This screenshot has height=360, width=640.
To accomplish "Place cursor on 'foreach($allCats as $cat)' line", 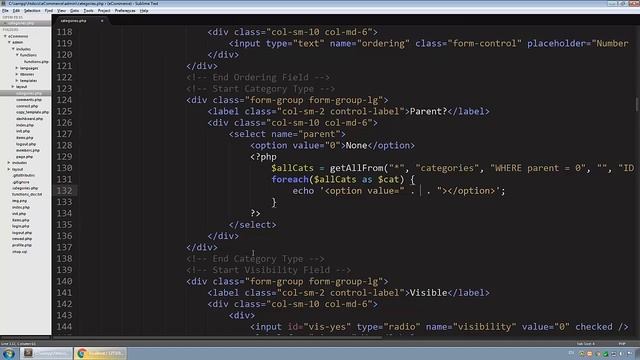I will [x=343, y=179].
